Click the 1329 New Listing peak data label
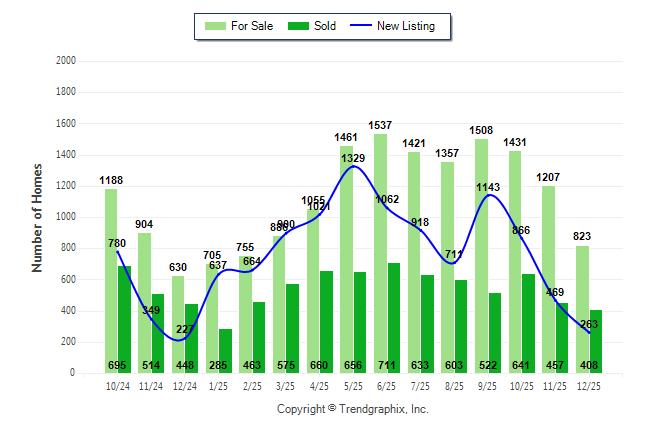The height and width of the screenshot is (434, 646). [353, 159]
